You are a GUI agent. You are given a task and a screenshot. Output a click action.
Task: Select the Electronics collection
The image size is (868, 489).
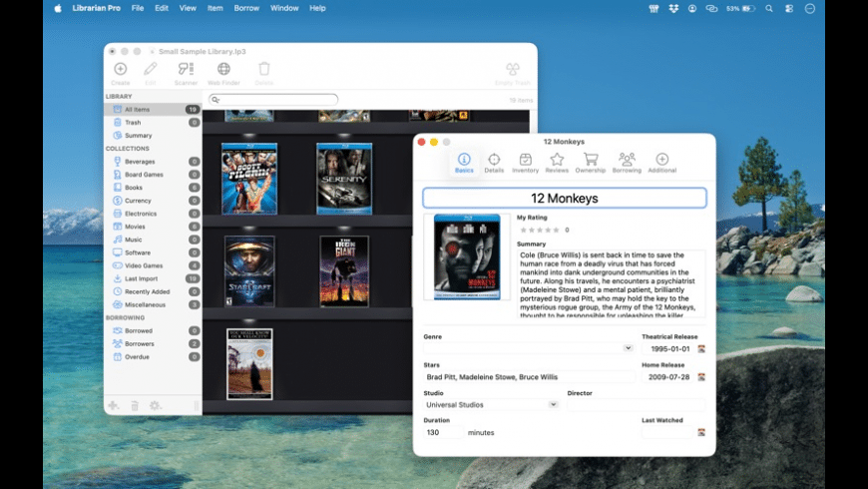coord(153,214)
